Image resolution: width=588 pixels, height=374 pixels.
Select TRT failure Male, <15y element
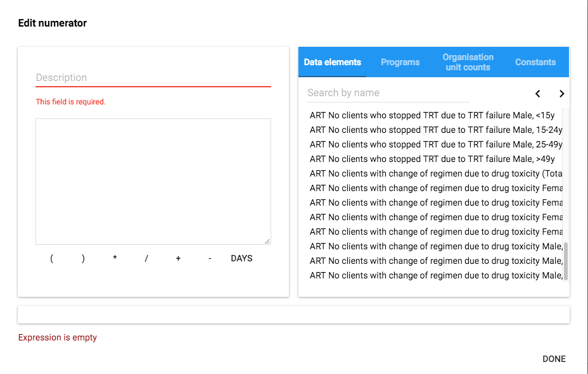(432, 115)
